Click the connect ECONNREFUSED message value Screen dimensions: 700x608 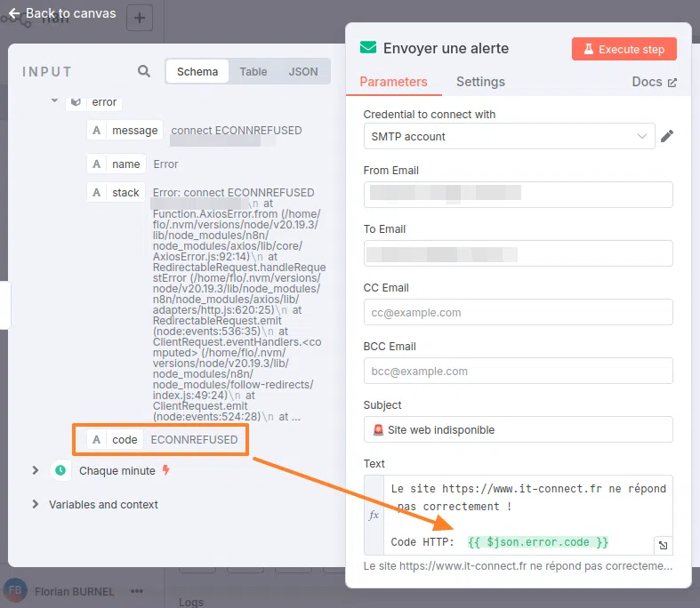(x=237, y=131)
